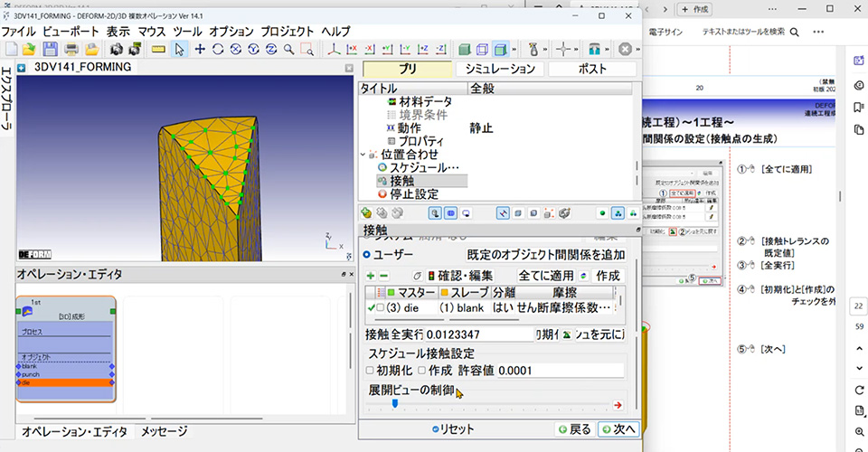
Task: Click the Save floppy disk icon
Action: 50,49
